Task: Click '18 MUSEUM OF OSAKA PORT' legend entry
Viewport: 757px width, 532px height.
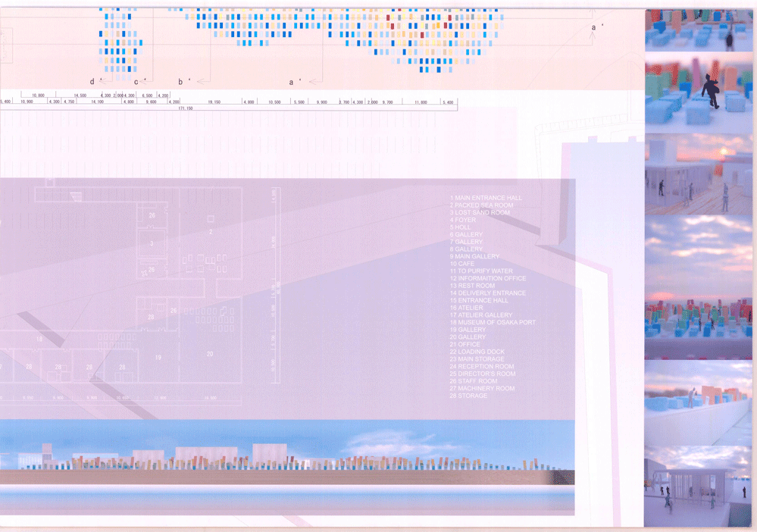Action: point(493,323)
